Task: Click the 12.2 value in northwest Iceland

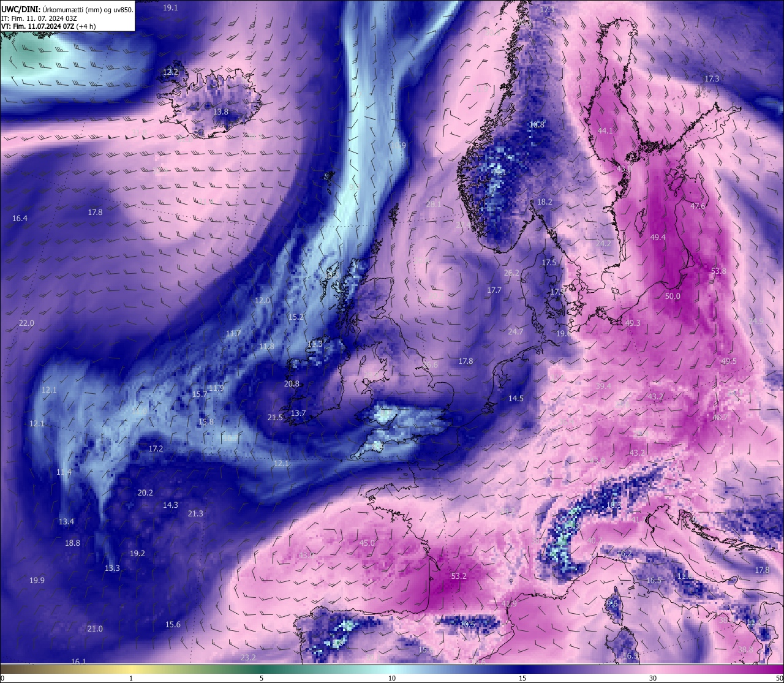Action: pyautogui.click(x=170, y=72)
